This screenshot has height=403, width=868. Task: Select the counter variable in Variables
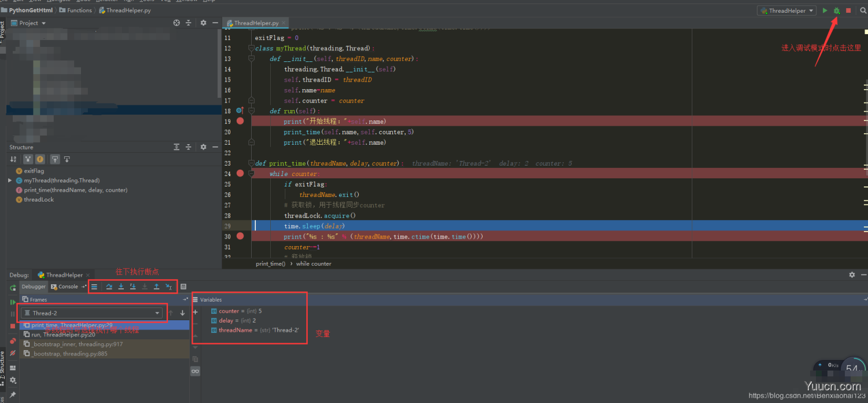pyautogui.click(x=237, y=311)
